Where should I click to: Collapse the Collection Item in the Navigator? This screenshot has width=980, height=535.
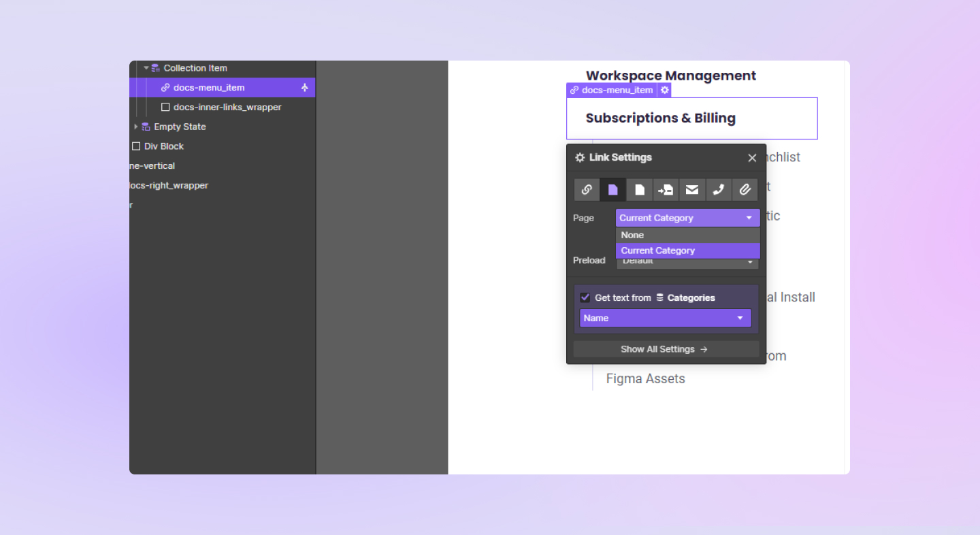145,67
